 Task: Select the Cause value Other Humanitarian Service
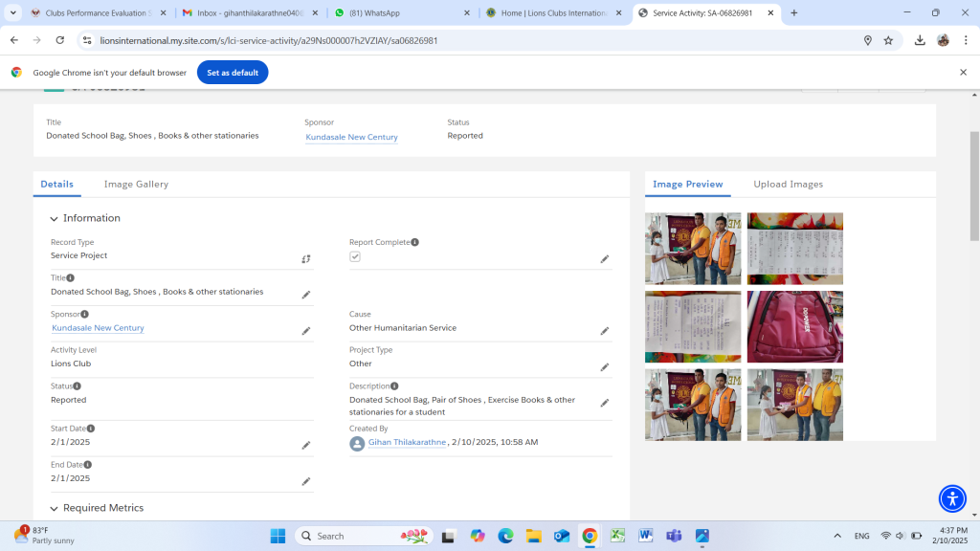[403, 328]
